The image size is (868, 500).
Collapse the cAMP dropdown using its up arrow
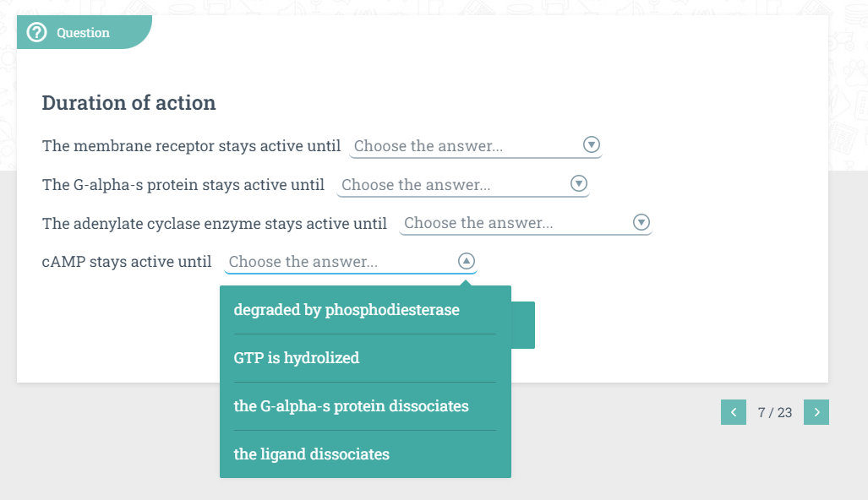point(467,261)
